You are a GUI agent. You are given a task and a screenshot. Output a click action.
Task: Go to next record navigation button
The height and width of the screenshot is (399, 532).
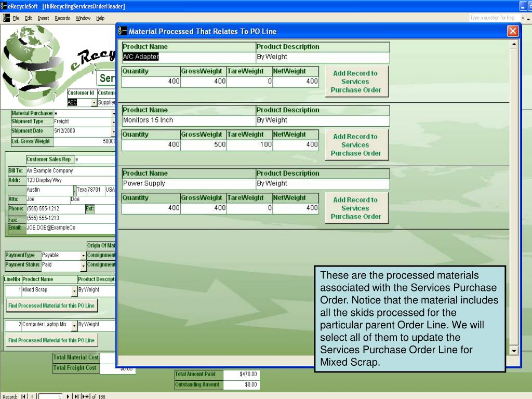(x=68, y=396)
